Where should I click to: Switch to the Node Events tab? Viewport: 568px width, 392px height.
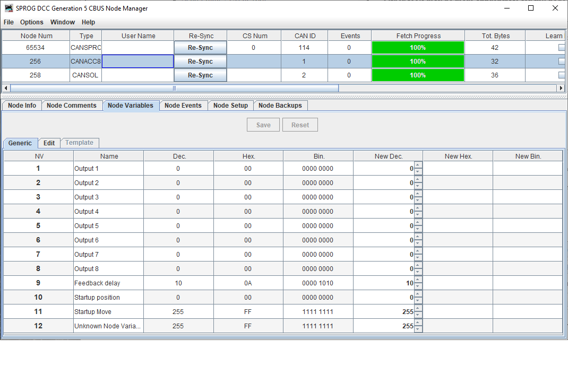183,105
